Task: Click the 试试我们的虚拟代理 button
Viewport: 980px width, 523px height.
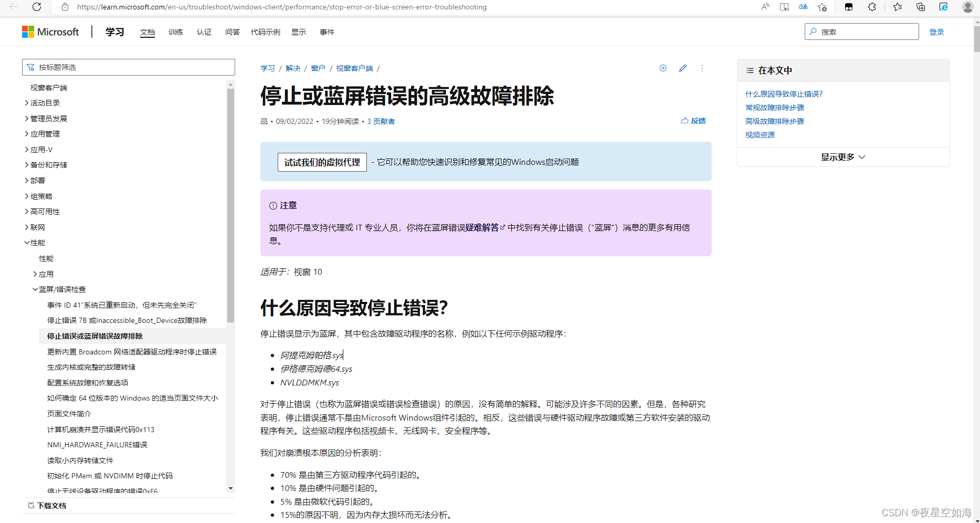Action: pos(322,162)
